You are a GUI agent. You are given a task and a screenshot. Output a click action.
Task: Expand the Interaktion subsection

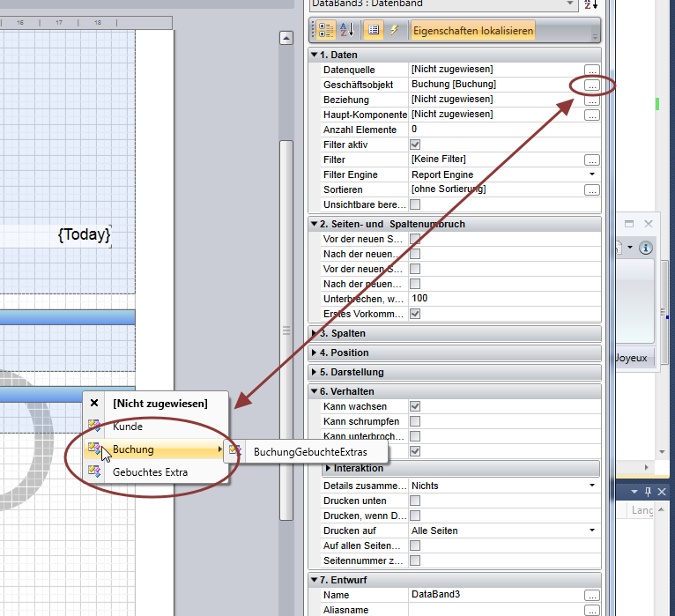(x=328, y=468)
